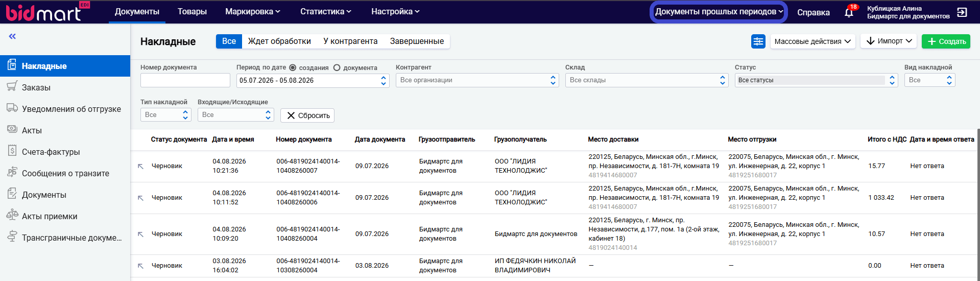
Task: Select Ждет обработки tab
Action: click(x=279, y=41)
